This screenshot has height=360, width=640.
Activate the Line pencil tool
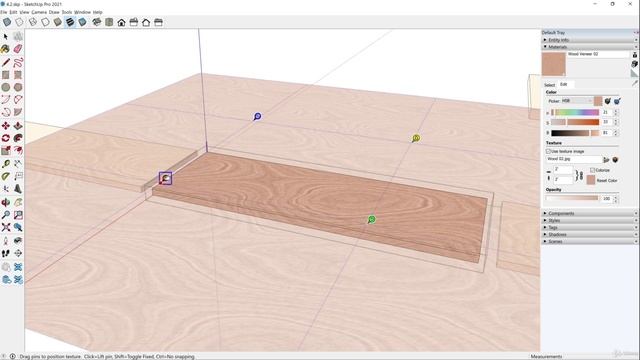click(x=5, y=62)
